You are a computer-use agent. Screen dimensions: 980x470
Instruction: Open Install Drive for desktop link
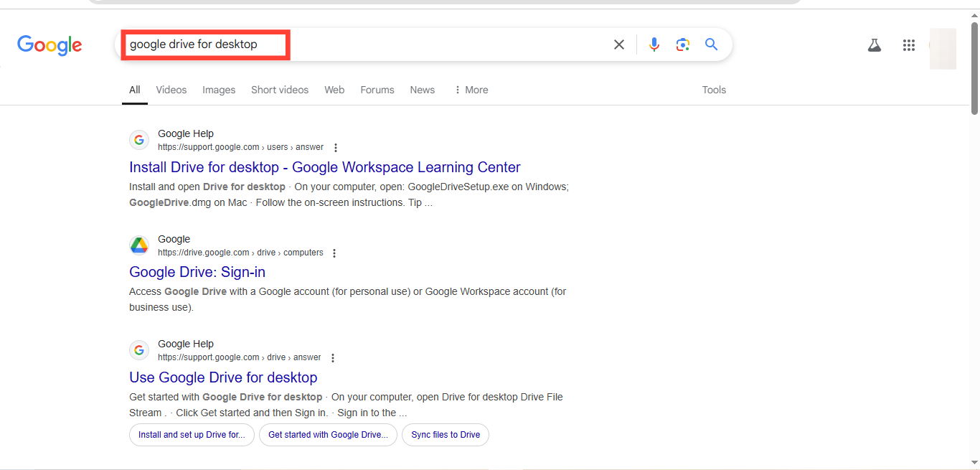325,167
